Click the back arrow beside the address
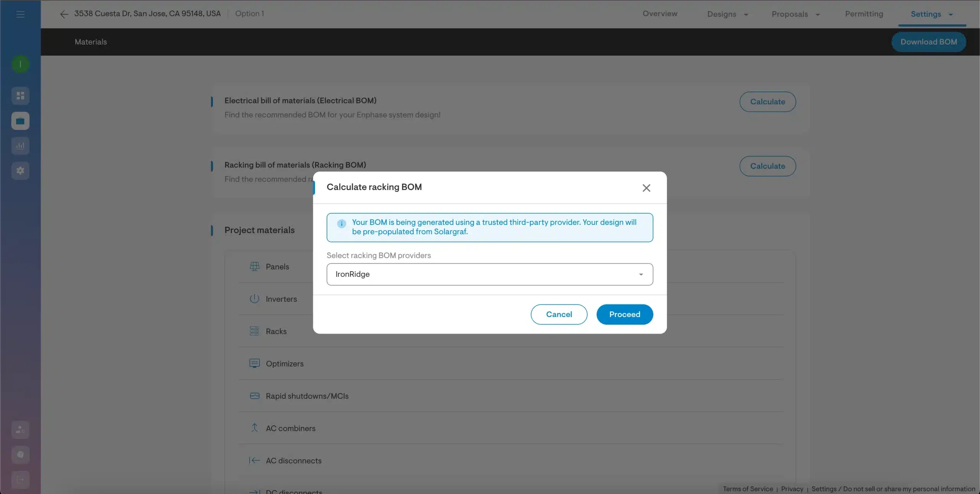Image resolution: width=980 pixels, height=494 pixels. [64, 14]
